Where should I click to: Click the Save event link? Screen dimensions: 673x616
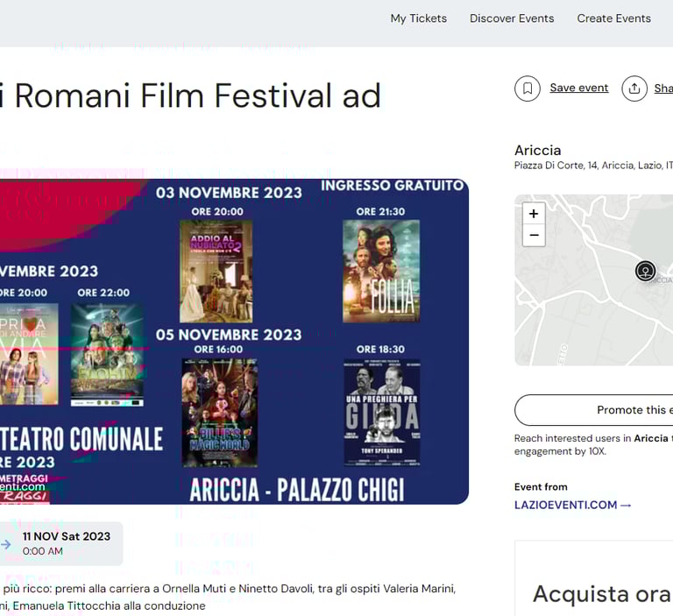pyautogui.click(x=579, y=88)
